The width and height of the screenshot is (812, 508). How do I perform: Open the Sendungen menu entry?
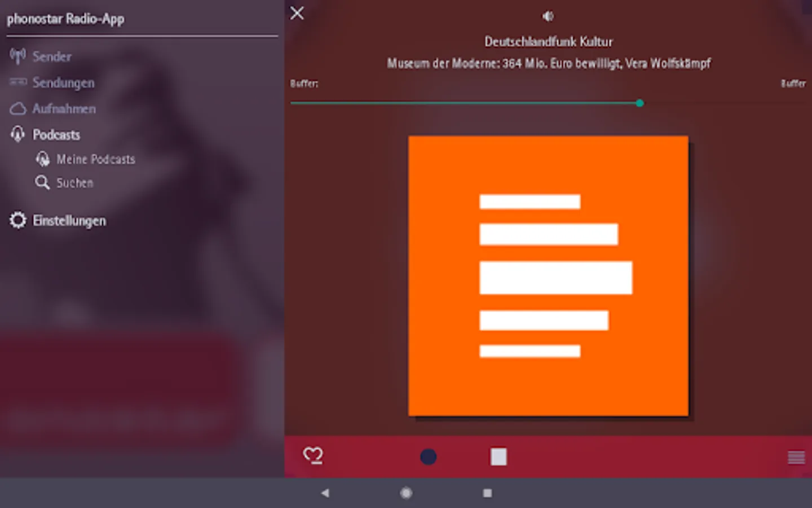point(63,82)
